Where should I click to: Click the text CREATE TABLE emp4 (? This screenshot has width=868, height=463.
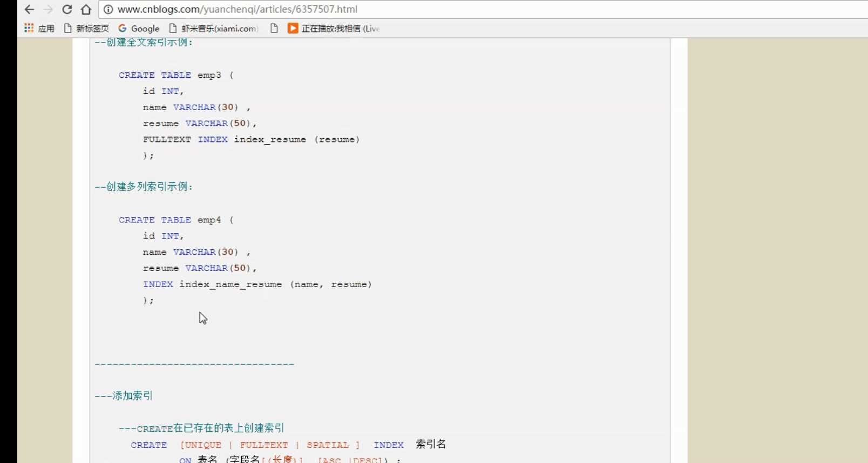click(176, 220)
